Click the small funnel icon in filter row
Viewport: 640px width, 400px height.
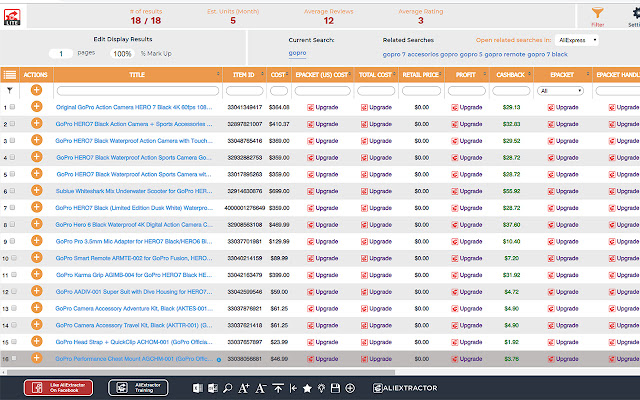9,90
